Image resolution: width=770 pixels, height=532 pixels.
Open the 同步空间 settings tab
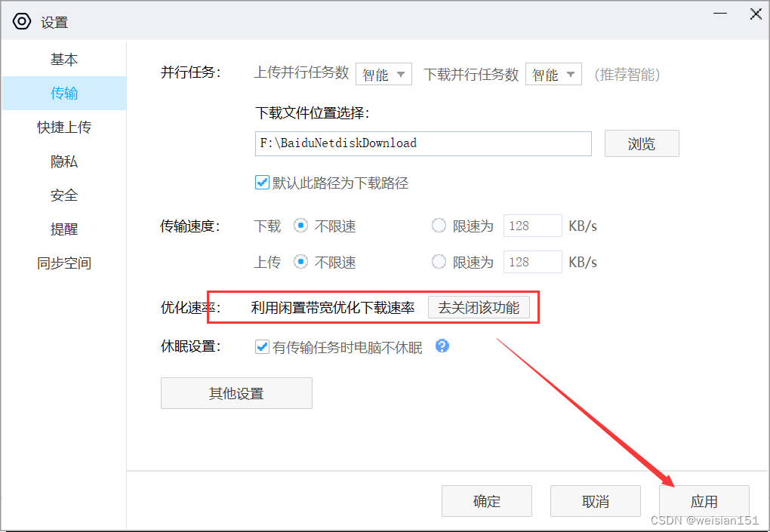coord(64,263)
